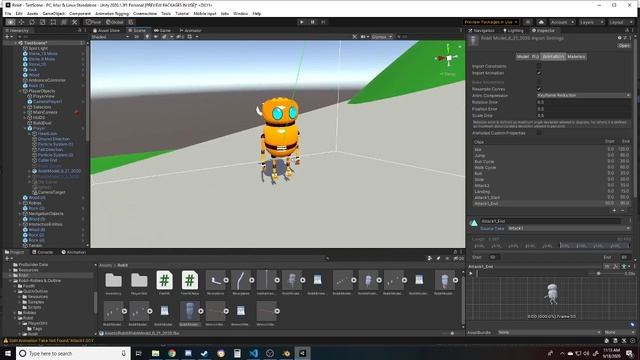Enable Animated Custom Properties checkbox

(x=539, y=133)
